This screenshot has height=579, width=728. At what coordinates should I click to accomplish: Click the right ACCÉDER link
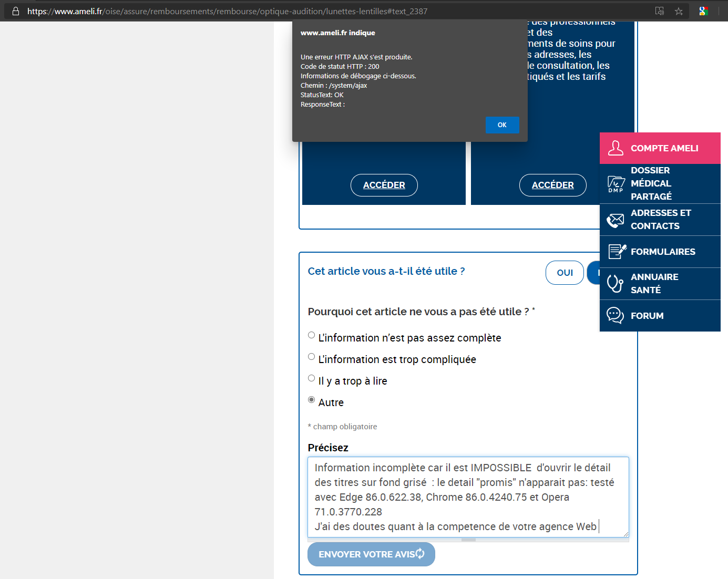click(x=552, y=185)
